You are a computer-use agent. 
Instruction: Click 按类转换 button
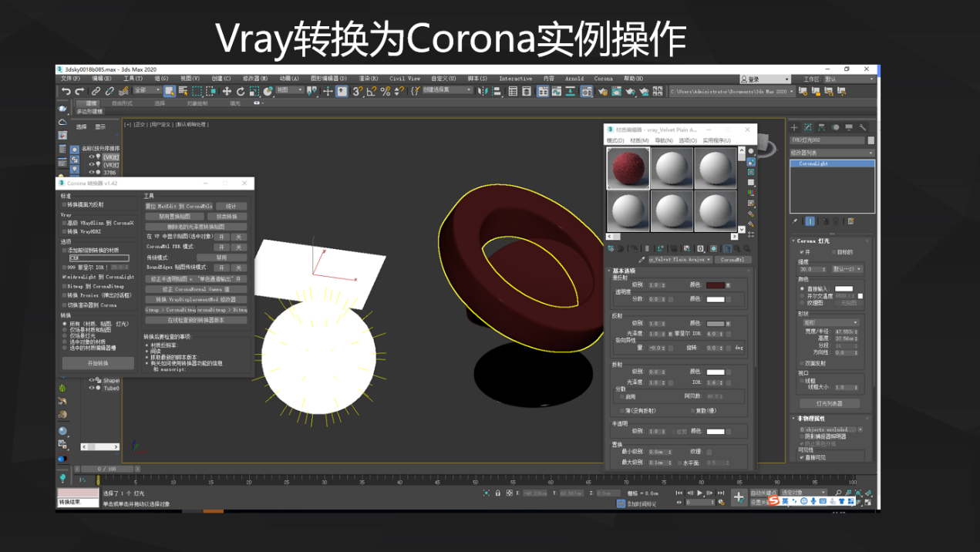click(227, 217)
